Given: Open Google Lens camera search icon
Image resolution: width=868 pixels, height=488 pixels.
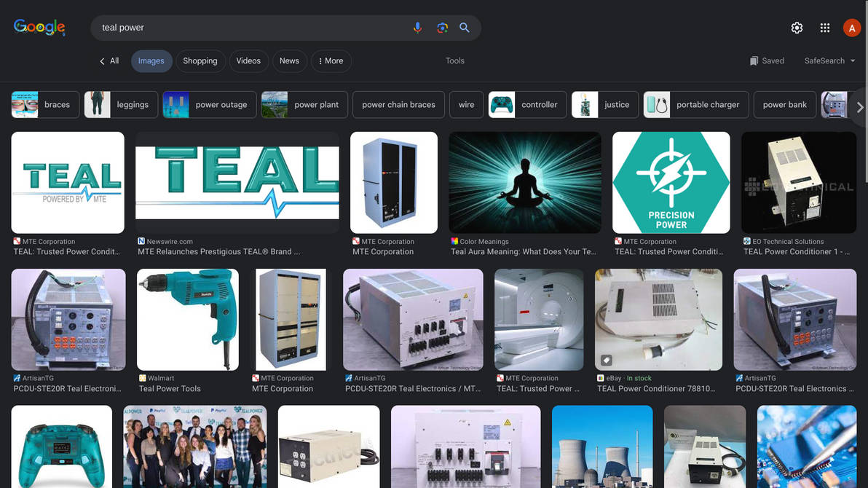Looking at the screenshot, I should click(442, 28).
